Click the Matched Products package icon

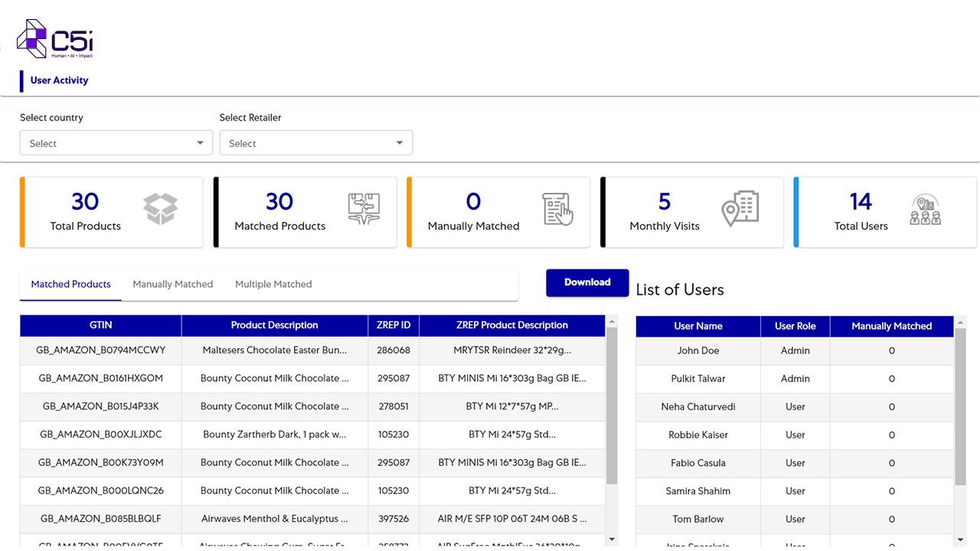[364, 208]
